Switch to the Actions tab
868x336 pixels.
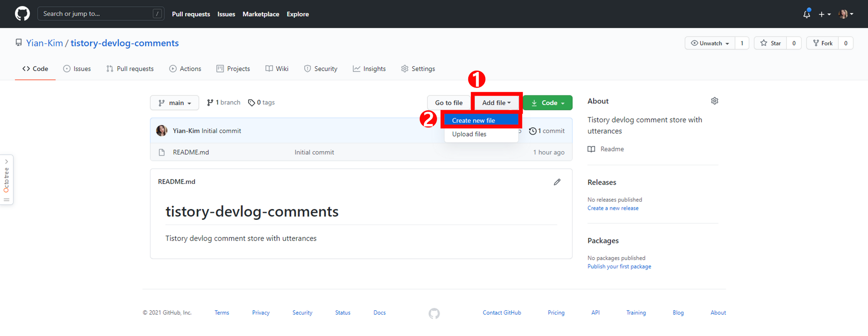pyautogui.click(x=185, y=69)
